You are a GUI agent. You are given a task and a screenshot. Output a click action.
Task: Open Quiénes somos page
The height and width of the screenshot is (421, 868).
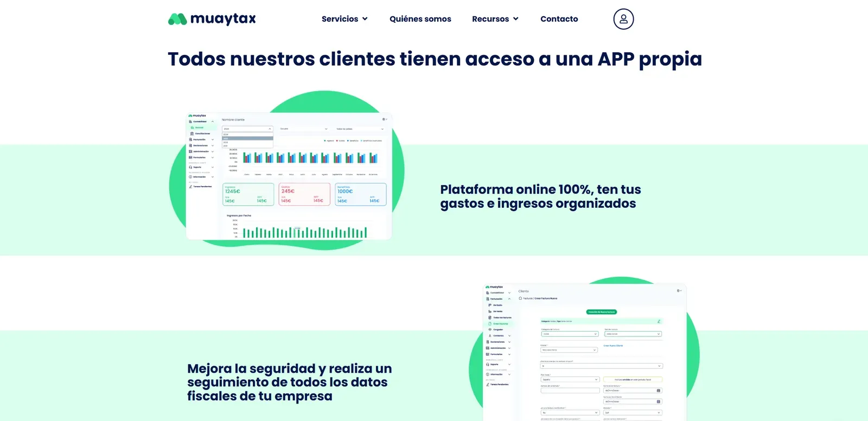420,19
